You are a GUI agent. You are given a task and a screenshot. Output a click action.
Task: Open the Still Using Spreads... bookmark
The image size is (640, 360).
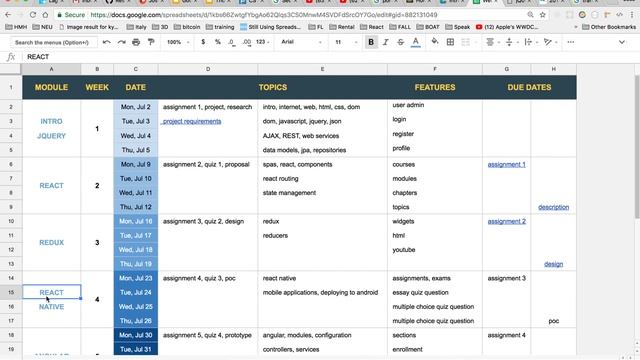(270, 27)
